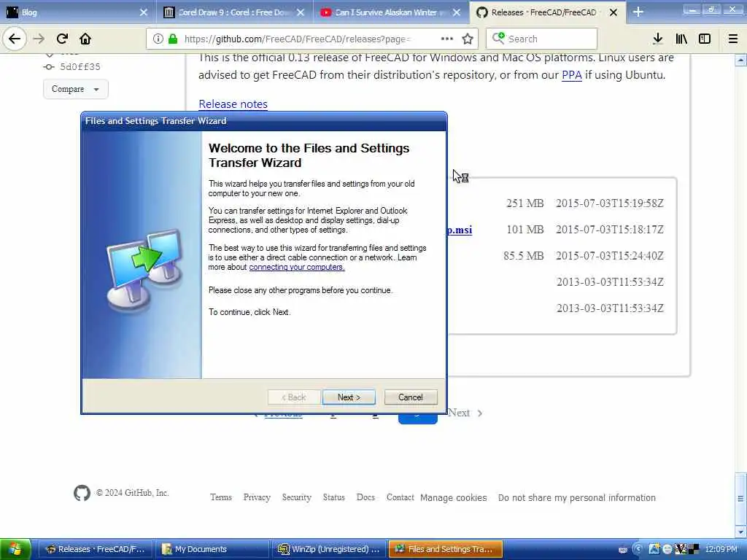The height and width of the screenshot is (560, 747).
Task: Click the 251 MB asset size
Action: click(x=525, y=203)
